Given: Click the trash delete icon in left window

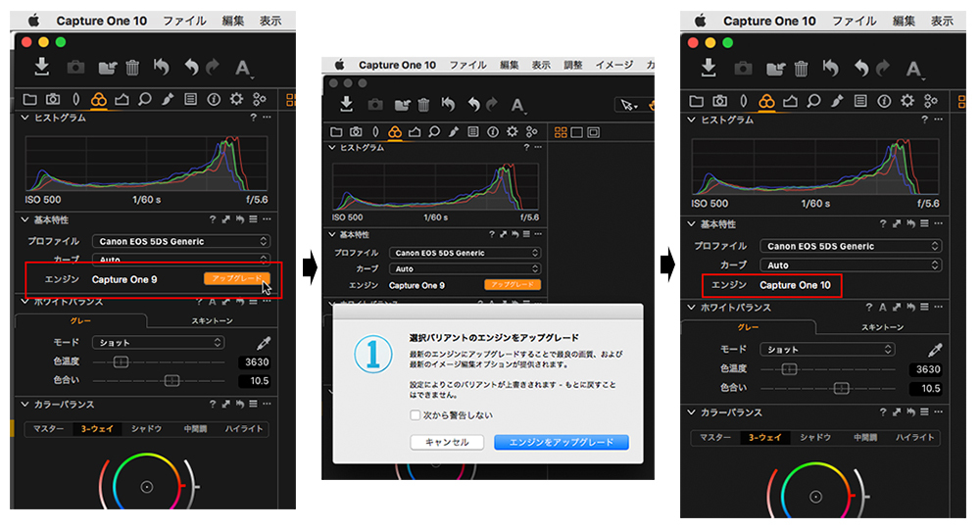Looking at the screenshot, I should pos(132,67).
